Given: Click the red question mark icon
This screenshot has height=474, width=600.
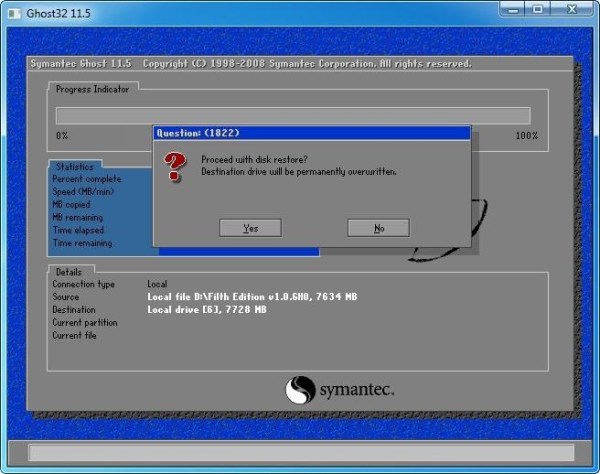Looking at the screenshot, I should [176, 166].
